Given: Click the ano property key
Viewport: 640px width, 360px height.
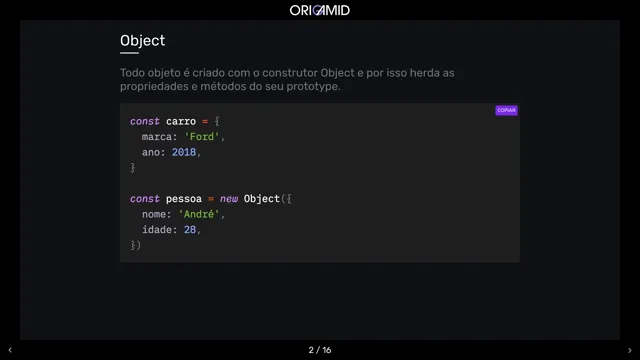Looking at the screenshot, I should (x=151, y=152).
